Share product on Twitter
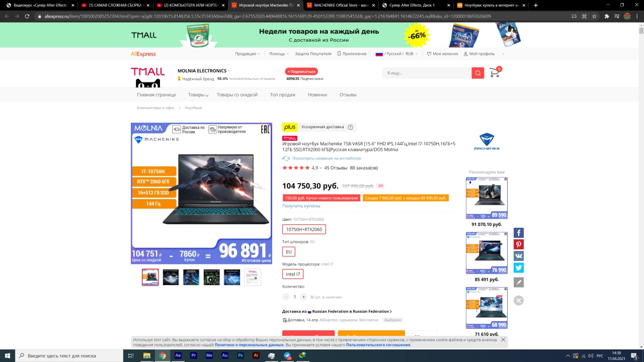 pos(519,267)
